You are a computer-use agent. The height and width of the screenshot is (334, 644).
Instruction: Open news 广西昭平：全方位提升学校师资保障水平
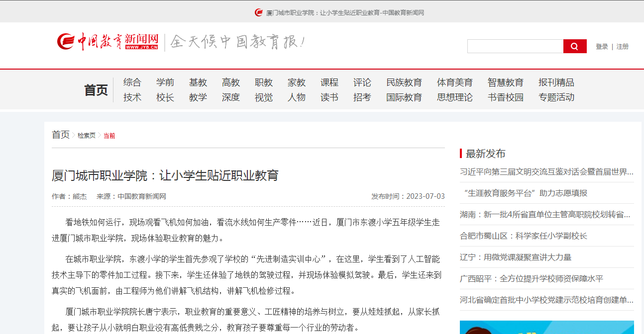(532, 279)
